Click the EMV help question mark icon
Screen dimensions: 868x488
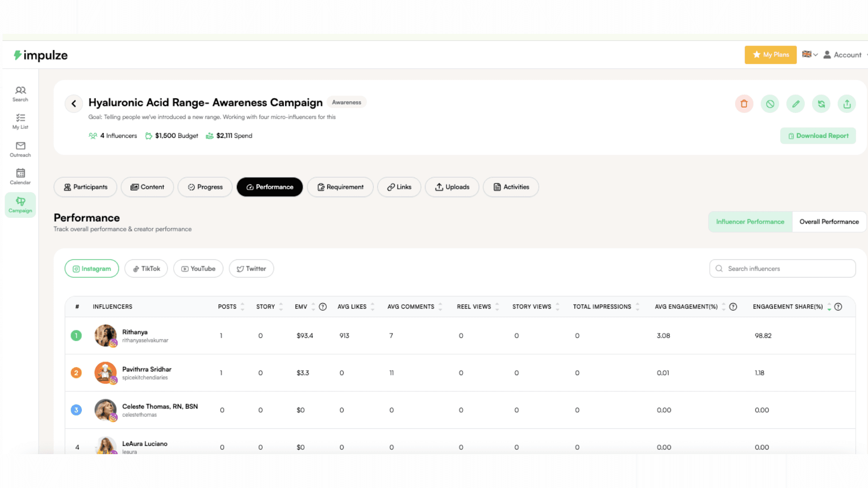323,307
